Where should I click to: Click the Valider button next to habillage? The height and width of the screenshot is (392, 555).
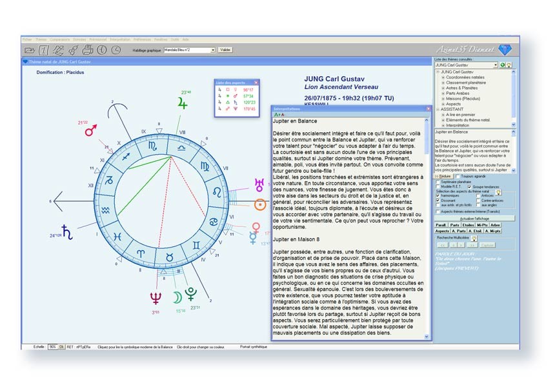point(225,50)
